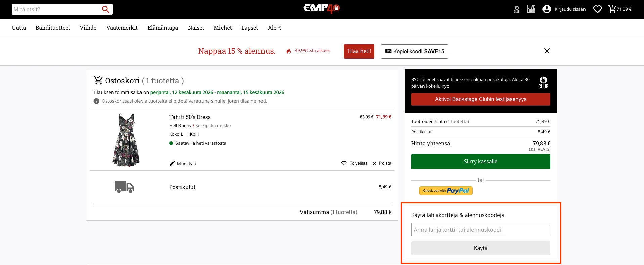Open the Viihde menu
This screenshot has width=644, height=265.
pos(88,28)
